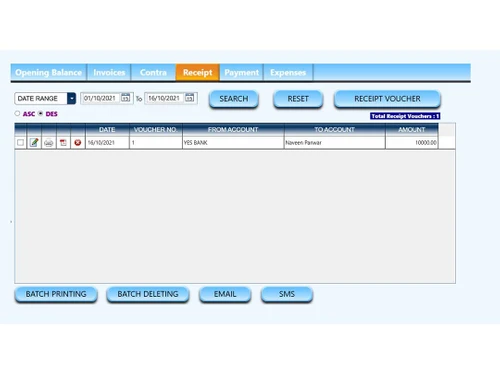Select the YES BANK cell
The width and height of the screenshot is (500, 375).
(x=233, y=143)
